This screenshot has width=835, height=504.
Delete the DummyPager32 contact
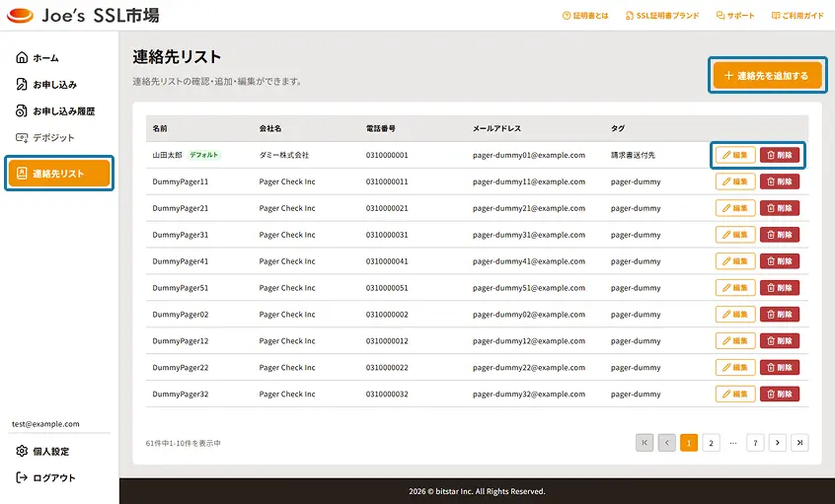coord(780,394)
